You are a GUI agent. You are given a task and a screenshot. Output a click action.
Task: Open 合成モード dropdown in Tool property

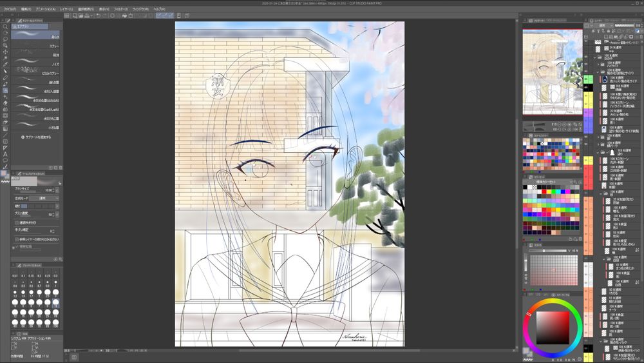pyautogui.click(x=44, y=198)
